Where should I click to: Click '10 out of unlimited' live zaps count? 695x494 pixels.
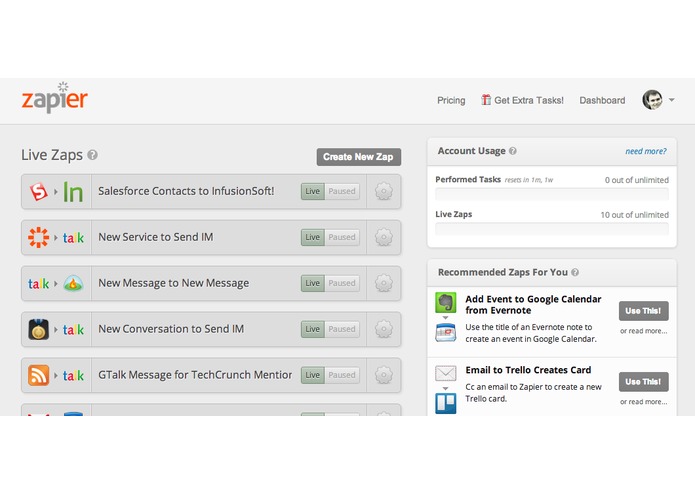click(x=634, y=215)
